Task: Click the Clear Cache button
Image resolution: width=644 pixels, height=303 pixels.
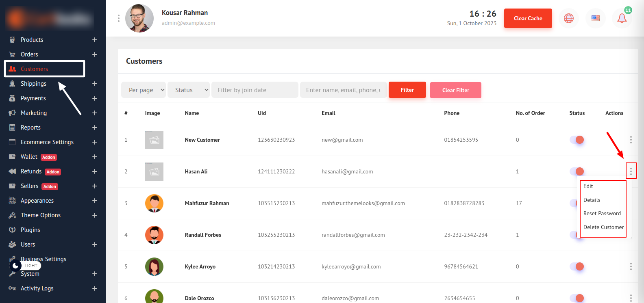Action: pos(528,18)
